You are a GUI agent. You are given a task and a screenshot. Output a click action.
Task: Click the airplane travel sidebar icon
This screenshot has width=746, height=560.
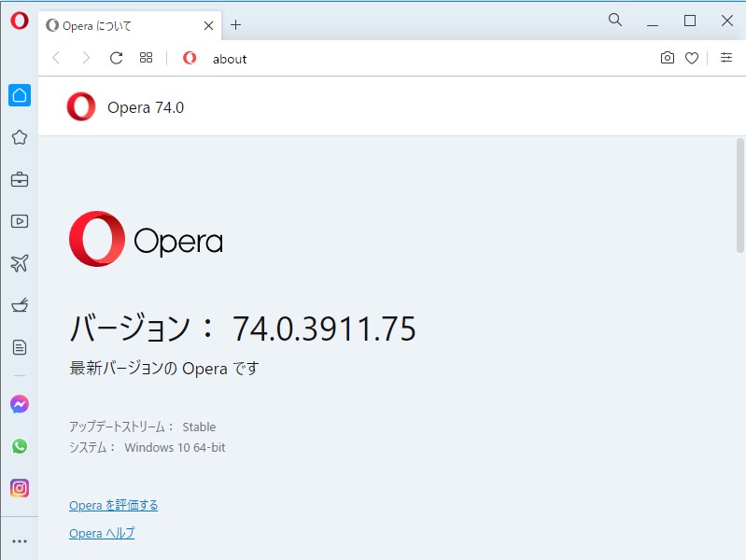20,263
